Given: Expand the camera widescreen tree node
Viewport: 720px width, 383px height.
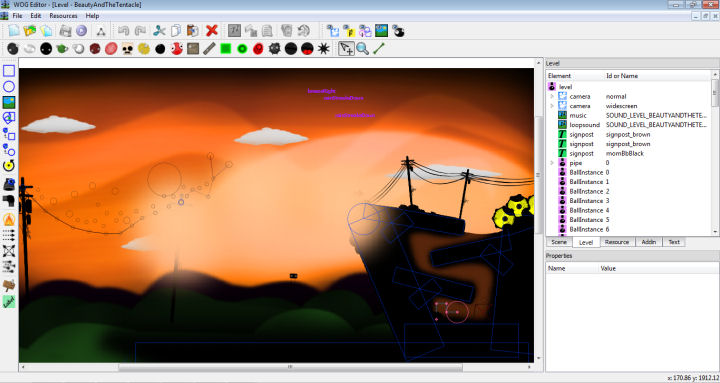Looking at the screenshot, I should pos(552,106).
